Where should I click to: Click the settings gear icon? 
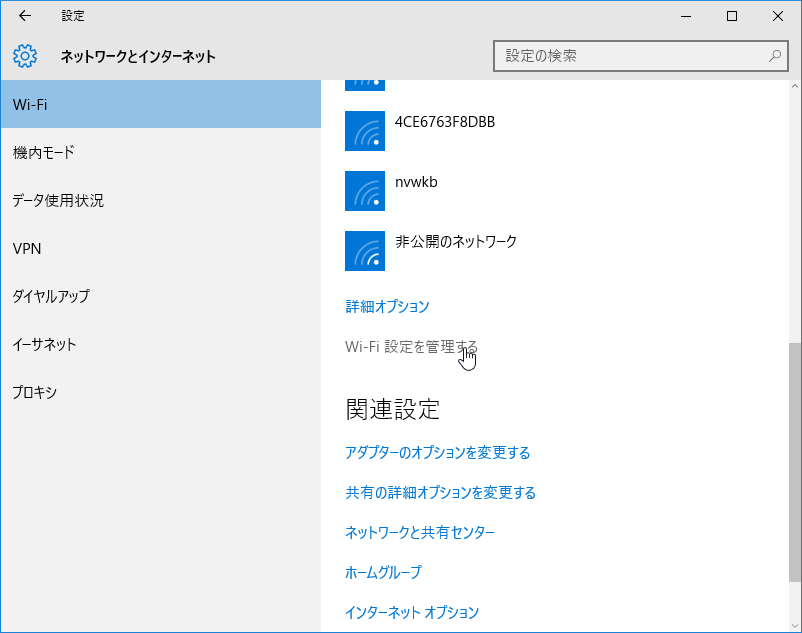coord(25,56)
